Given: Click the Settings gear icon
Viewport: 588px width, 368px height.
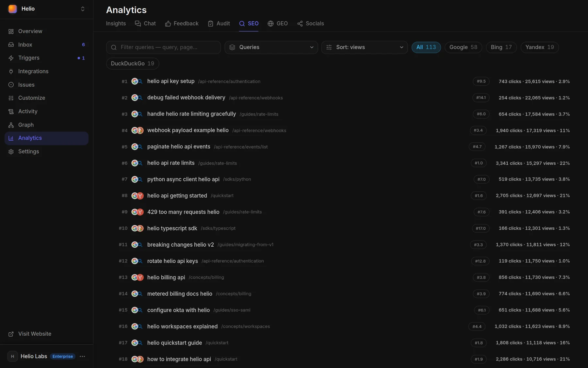Looking at the screenshot, I should pyautogui.click(x=11, y=151).
